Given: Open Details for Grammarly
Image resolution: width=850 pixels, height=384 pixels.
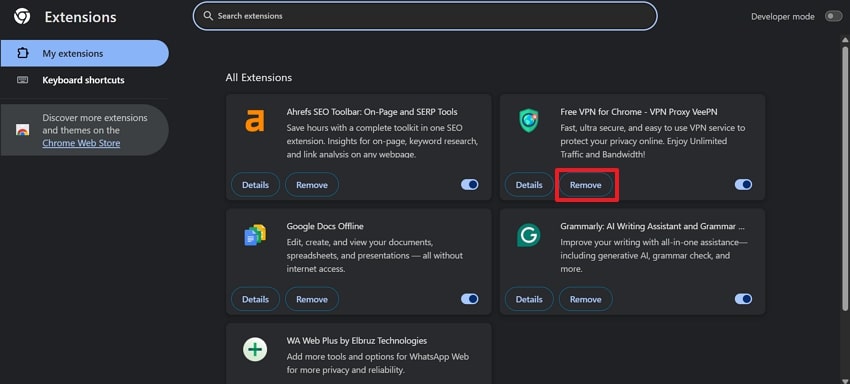Looking at the screenshot, I should click(x=529, y=299).
